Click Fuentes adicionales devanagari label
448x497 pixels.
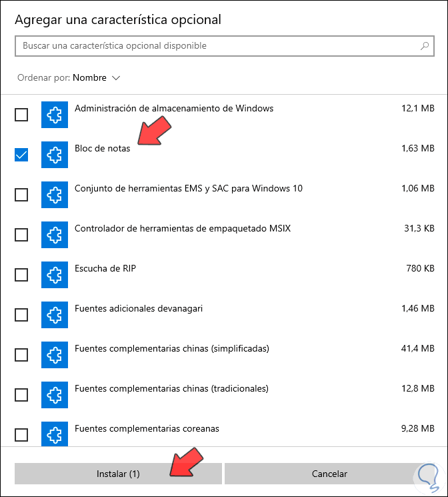click(139, 309)
